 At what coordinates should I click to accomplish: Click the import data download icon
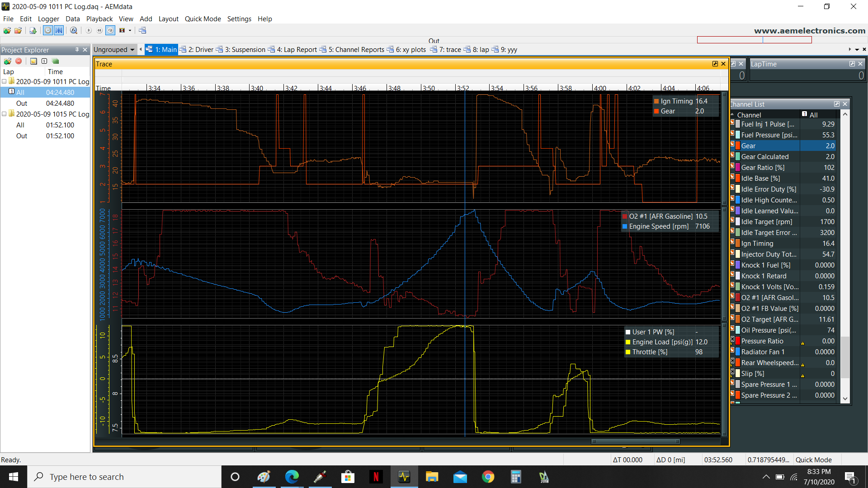coord(33,30)
